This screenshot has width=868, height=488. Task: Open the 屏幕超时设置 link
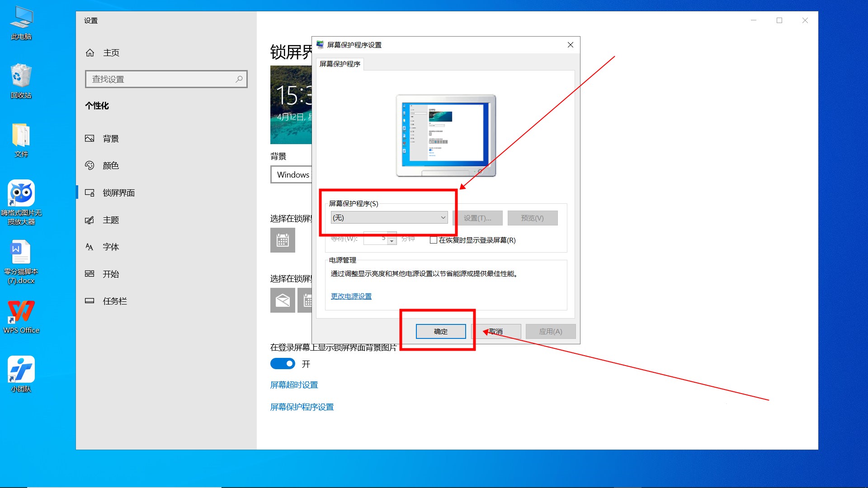[294, 385]
